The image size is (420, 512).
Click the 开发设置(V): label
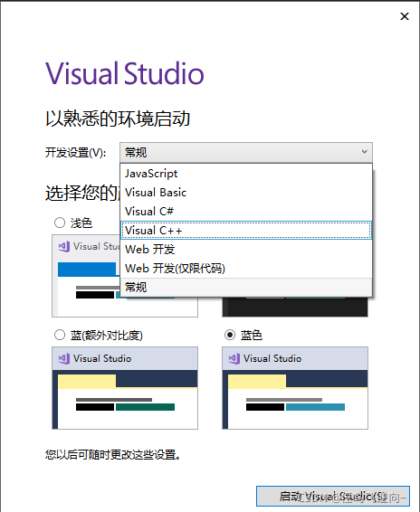point(75,153)
